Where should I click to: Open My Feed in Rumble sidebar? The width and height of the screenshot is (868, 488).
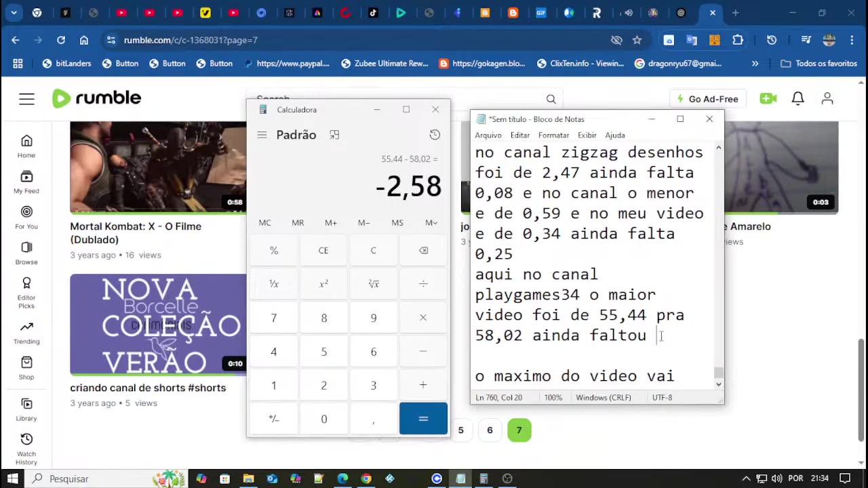point(26,182)
